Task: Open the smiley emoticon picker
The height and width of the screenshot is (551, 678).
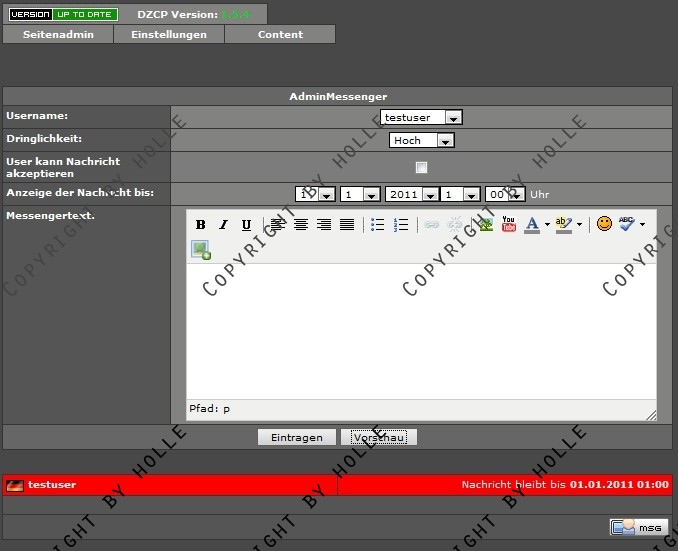Action: pyautogui.click(x=604, y=224)
